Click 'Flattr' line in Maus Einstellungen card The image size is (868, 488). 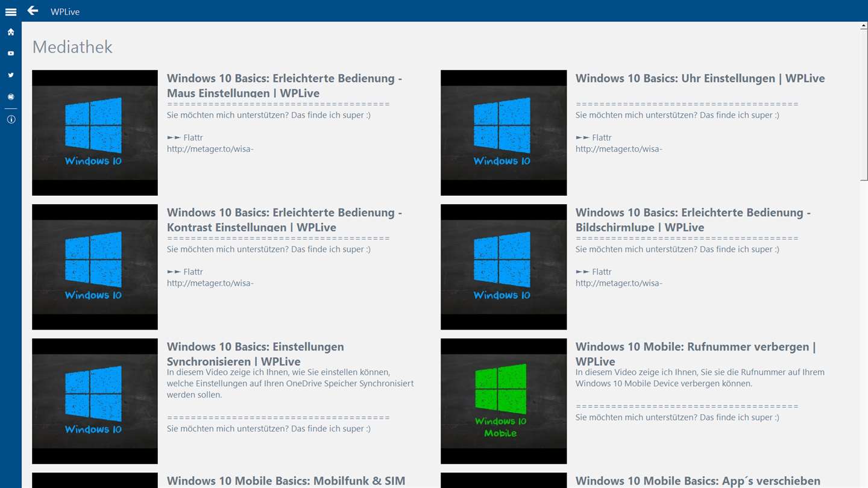(185, 138)
